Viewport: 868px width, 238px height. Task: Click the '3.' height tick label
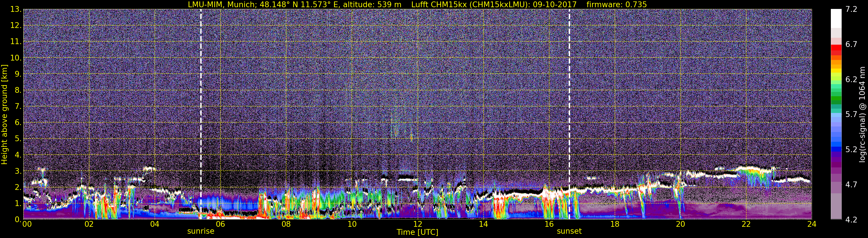point(18,171)
